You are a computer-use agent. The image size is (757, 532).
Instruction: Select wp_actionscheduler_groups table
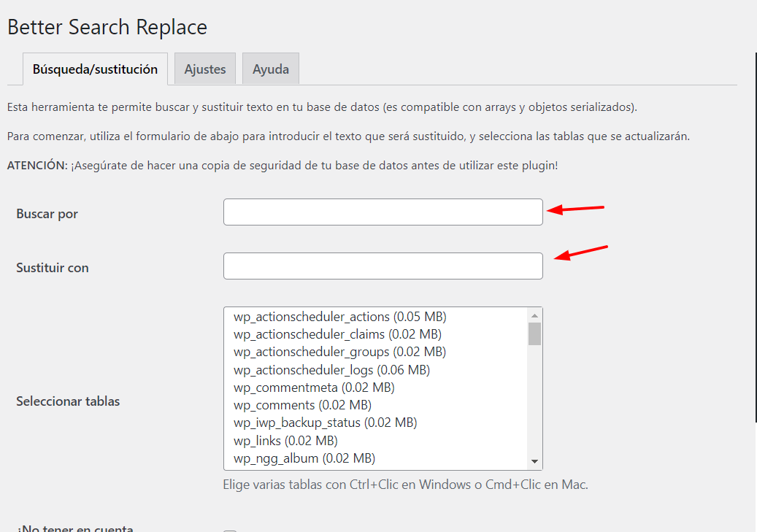[x=377, y=352]
